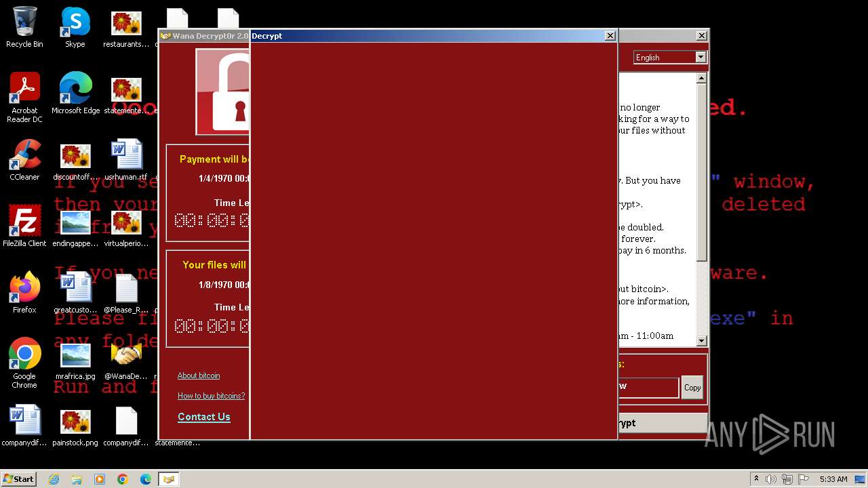
Task: Click the Copy button
Action: (692, 388)
